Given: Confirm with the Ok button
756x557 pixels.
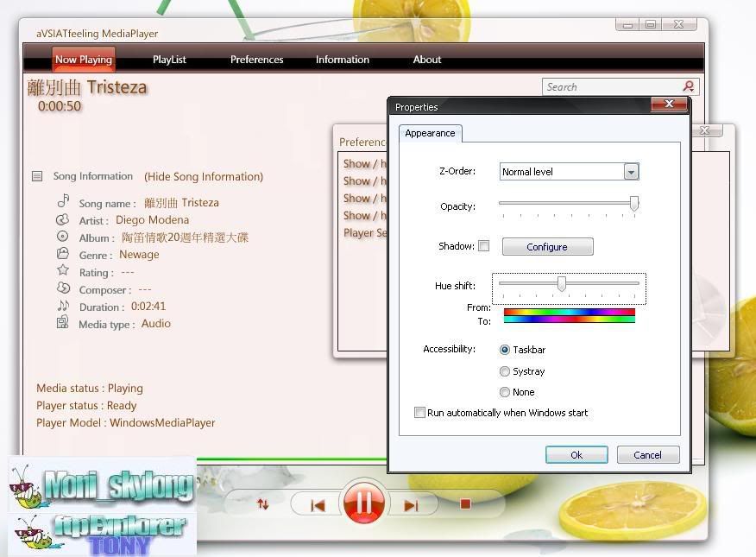Looking at the screenshot, I should tap(576, 455).
